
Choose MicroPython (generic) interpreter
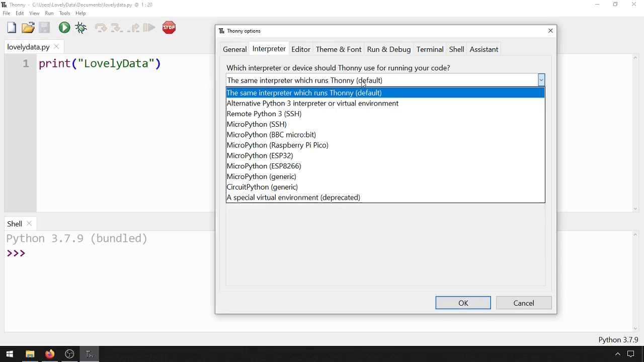point(385,176)
